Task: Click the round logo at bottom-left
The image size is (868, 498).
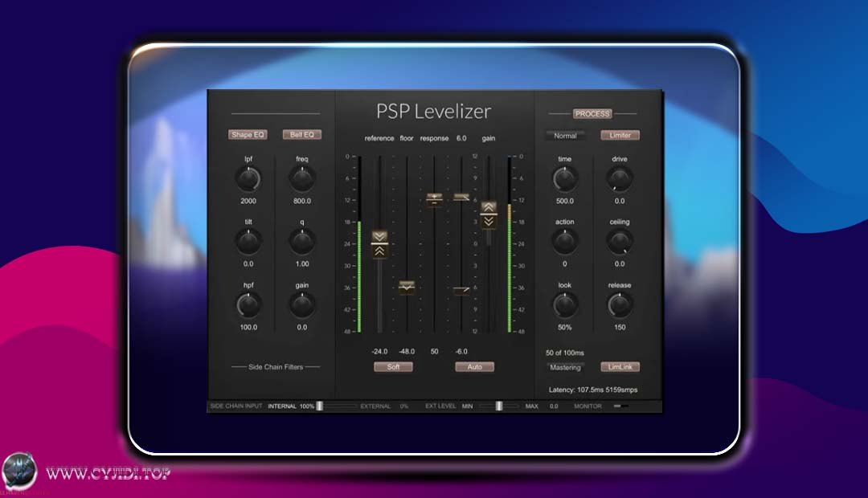Action: [x=19, y=471]
